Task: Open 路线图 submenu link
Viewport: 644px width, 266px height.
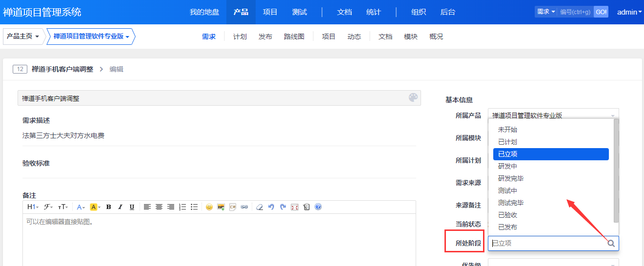Action: click(x=294, y=37)
